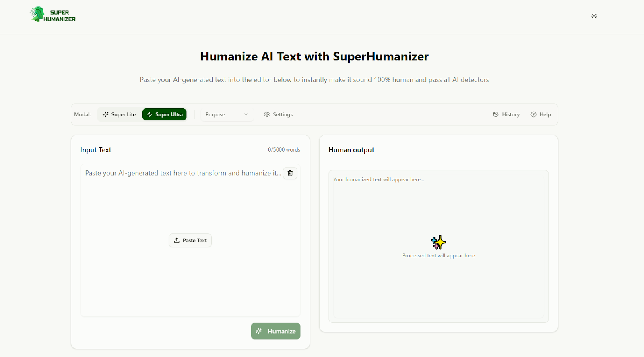Click the Purpose dropdown chevron arrow
The height and width of the screenshot is (357, 644).
pos(246,114)
